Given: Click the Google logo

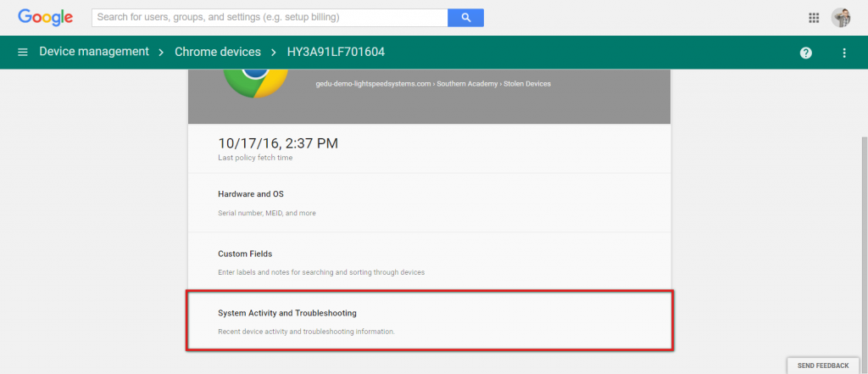Looking at the screenshot, I should point(46,17).
